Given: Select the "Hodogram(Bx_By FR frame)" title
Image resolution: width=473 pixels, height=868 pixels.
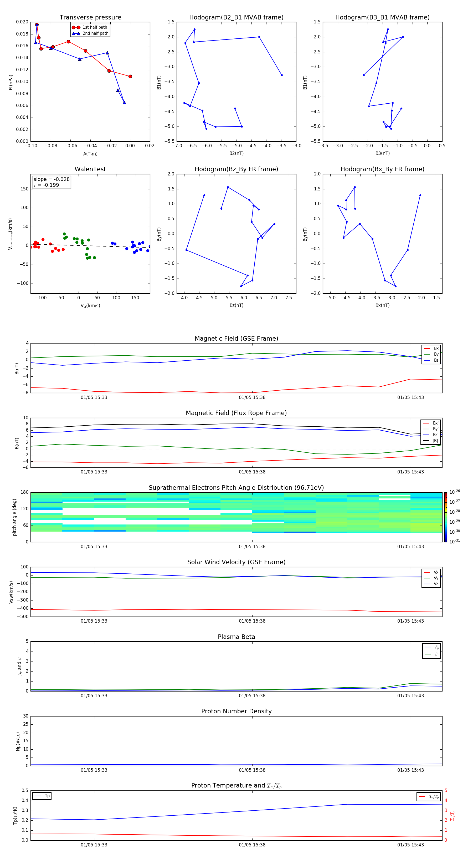Looking at the screenshot, I should (x=382, y=169).
